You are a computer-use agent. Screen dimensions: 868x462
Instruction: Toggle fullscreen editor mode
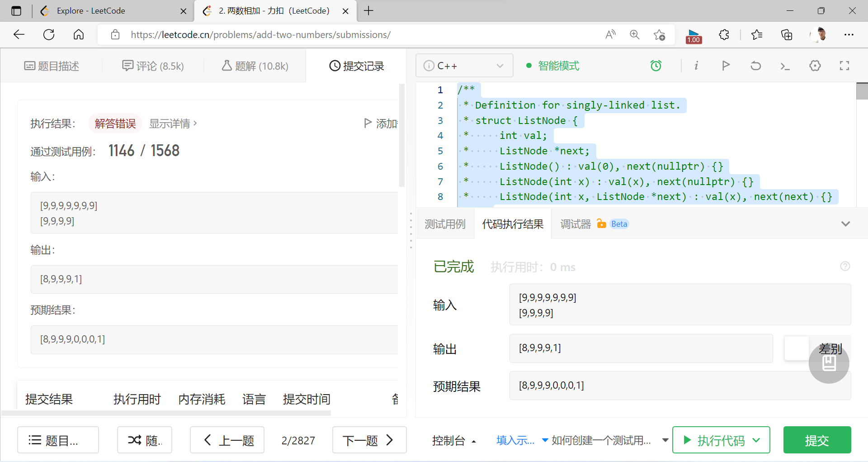click(x=844, y=66)
